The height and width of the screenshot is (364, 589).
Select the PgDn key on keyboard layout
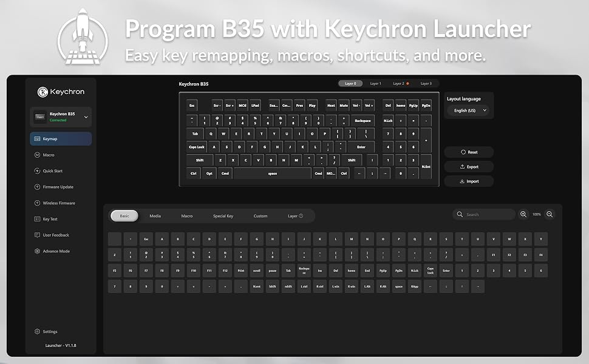426,106
